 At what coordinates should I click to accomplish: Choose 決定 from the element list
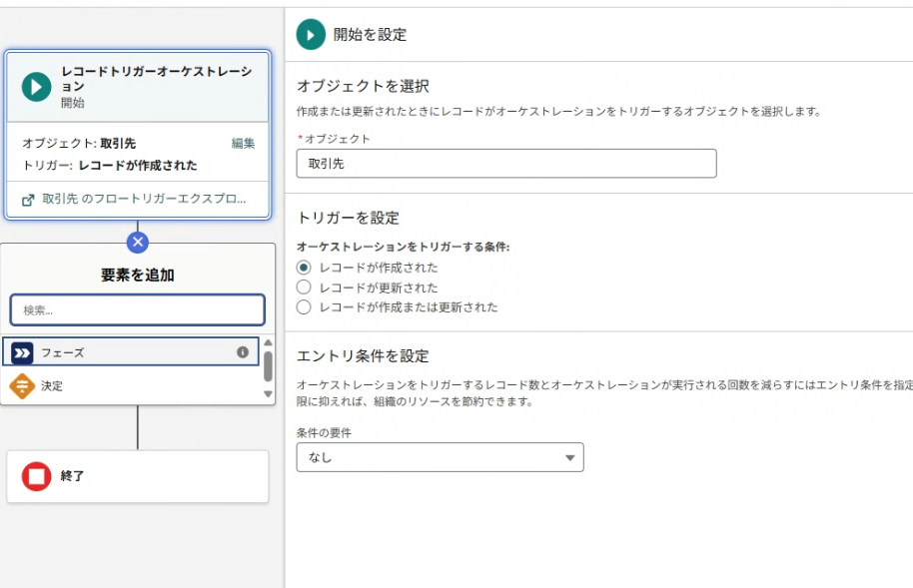52,385
